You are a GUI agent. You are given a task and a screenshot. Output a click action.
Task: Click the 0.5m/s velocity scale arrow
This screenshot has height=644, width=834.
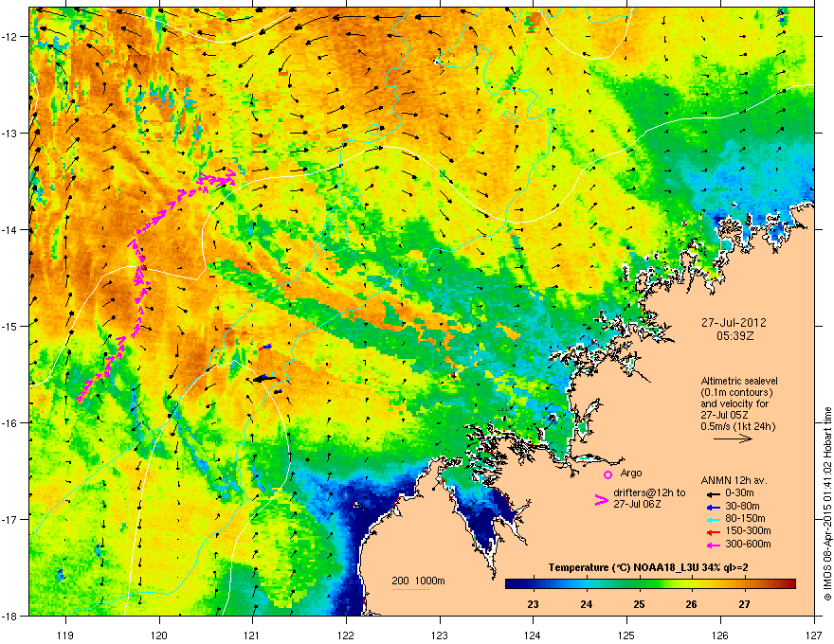tap(733, 438)
